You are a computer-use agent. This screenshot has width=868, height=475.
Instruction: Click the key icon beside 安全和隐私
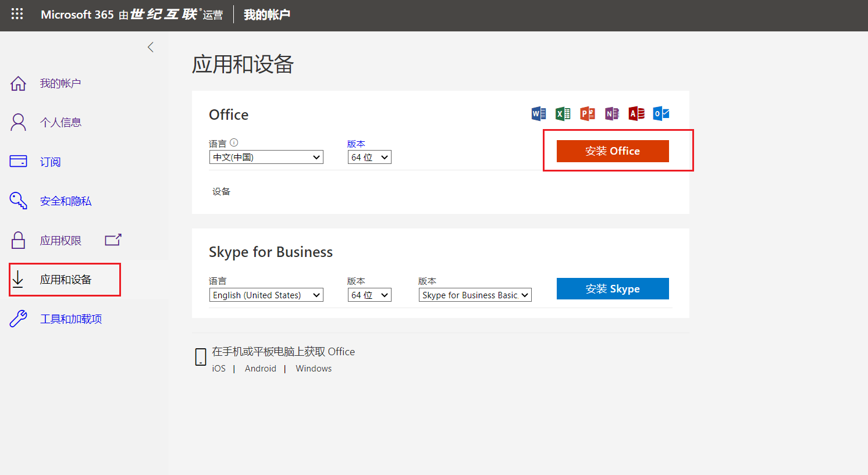point(19,201)
